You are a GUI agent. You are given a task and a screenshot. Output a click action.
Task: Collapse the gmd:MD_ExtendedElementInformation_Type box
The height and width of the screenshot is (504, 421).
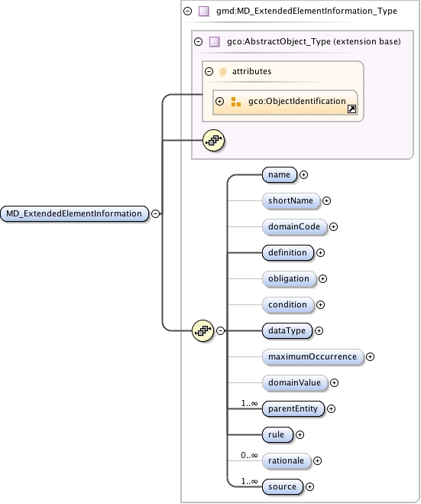[x=187, y=11]
